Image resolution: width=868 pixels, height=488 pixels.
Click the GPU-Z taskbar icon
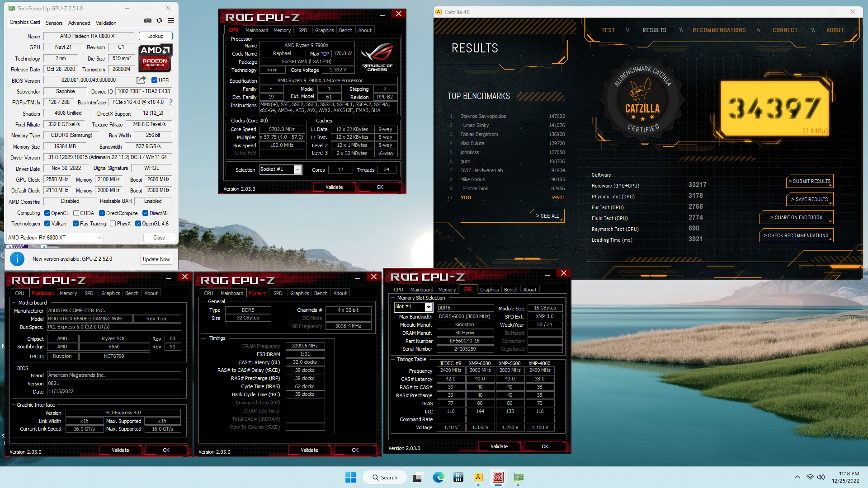[518, 477]
